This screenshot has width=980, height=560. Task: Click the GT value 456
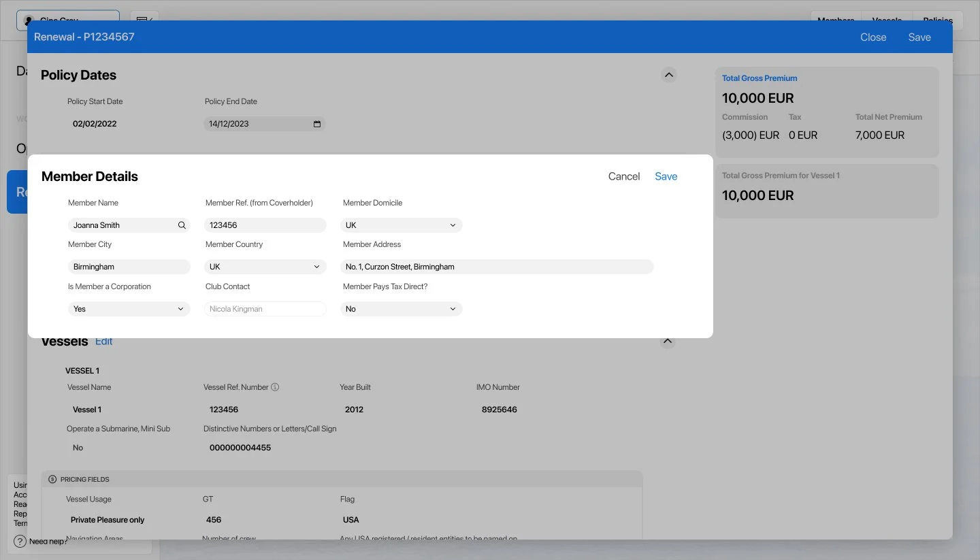214,520
